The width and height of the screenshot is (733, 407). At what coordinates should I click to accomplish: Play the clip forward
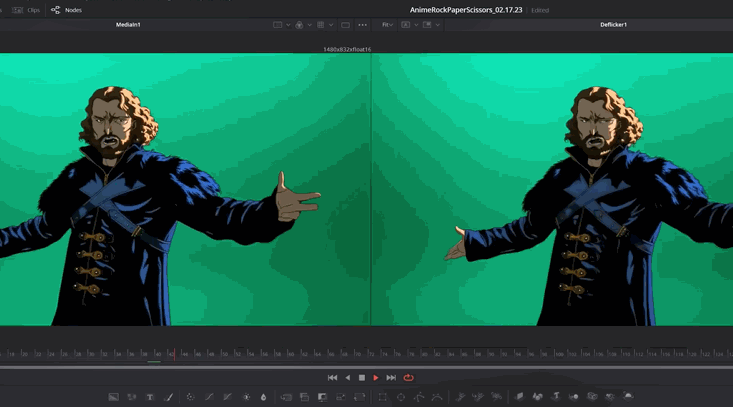(376, 378)
